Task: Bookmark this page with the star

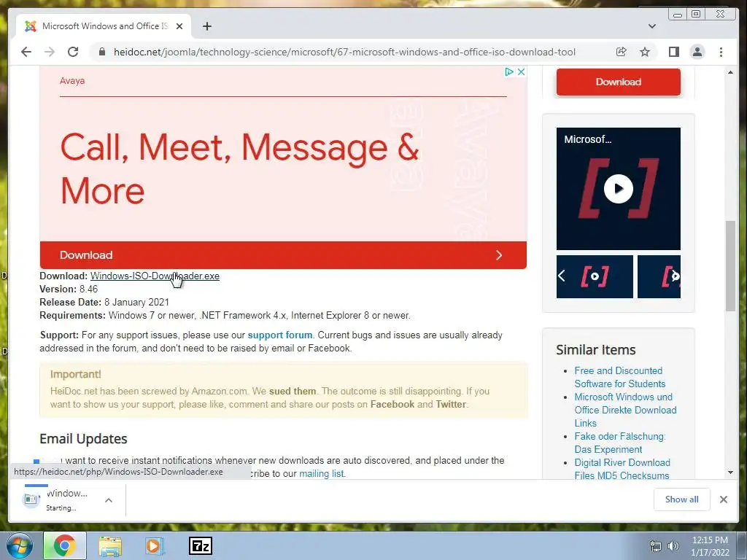Action: click(x=645, y=52)
